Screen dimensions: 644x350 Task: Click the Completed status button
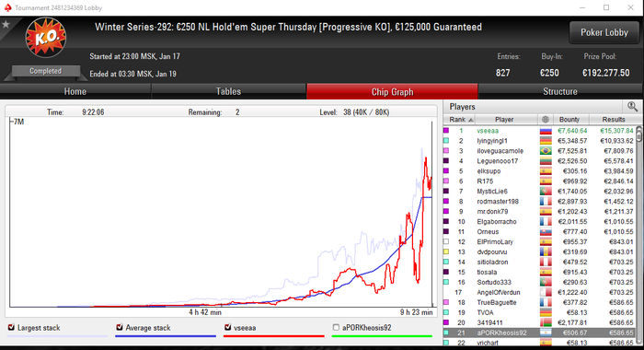tap(46, 71)
